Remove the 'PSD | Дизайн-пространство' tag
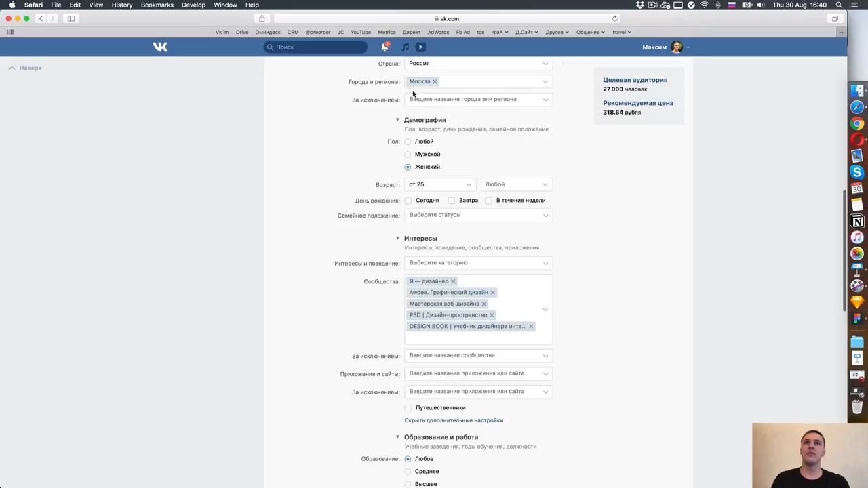The width and height of the screenshot is (868, 488). point(492,315)
